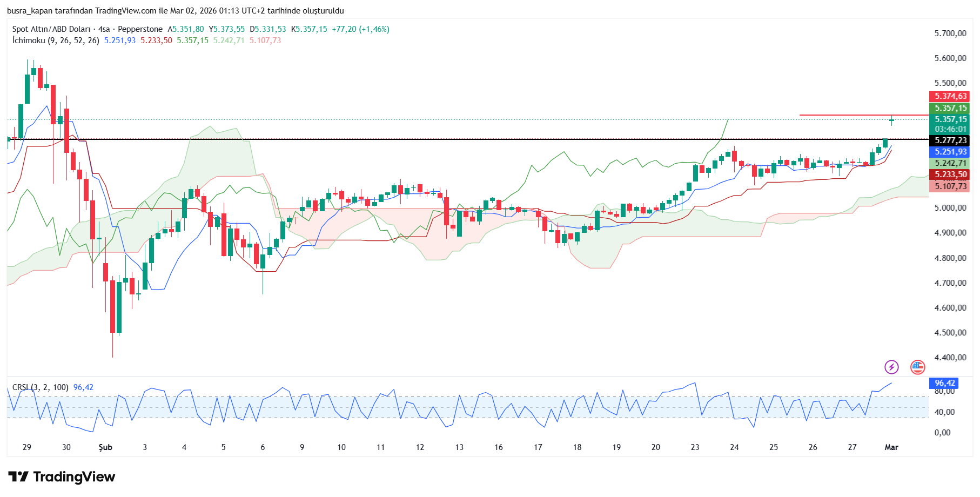This screenshot has height=497, width=980.
Task: Click the black 5.277,23 price axis label
Action: pos(950,140)
